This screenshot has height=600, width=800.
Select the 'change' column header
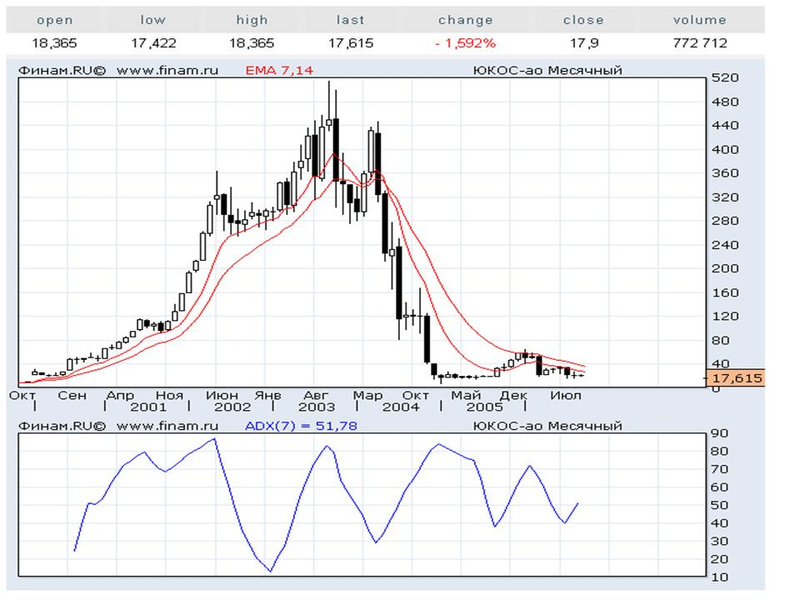465,20
